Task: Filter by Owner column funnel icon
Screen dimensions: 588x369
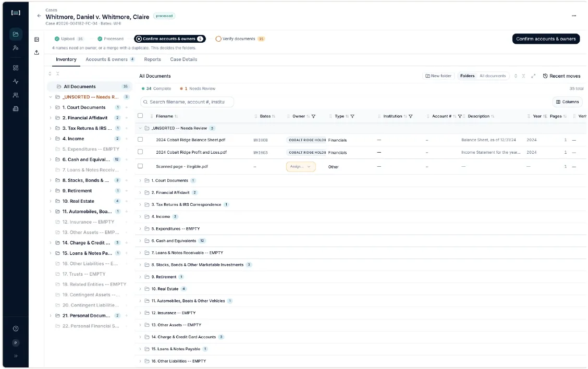Action: click(313, 117)
